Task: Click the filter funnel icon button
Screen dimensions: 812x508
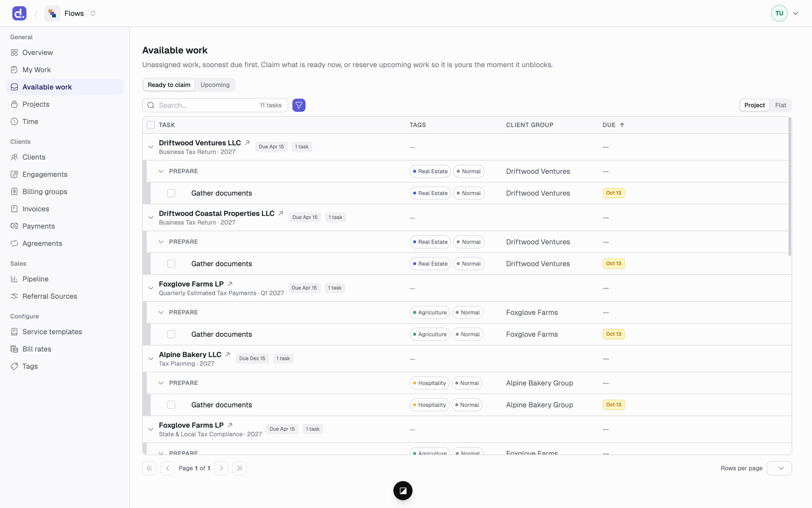Action: (x=299, y=105)
